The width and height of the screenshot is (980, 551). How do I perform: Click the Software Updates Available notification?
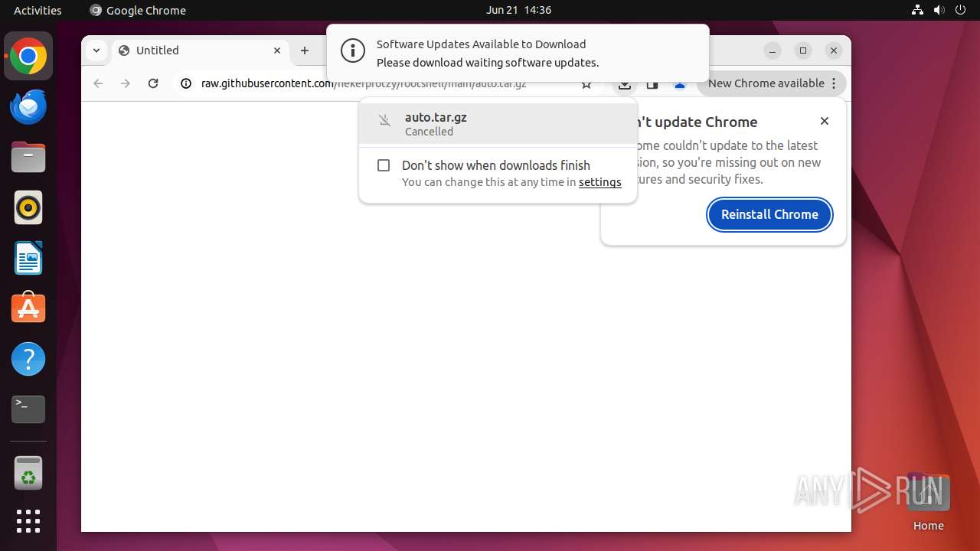tap(518, 52)
